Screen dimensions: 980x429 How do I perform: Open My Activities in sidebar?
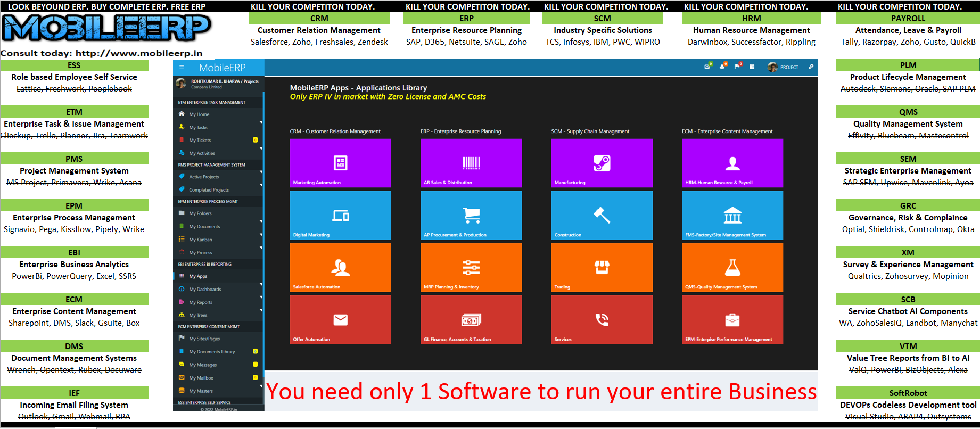click(x=218, y=153)
